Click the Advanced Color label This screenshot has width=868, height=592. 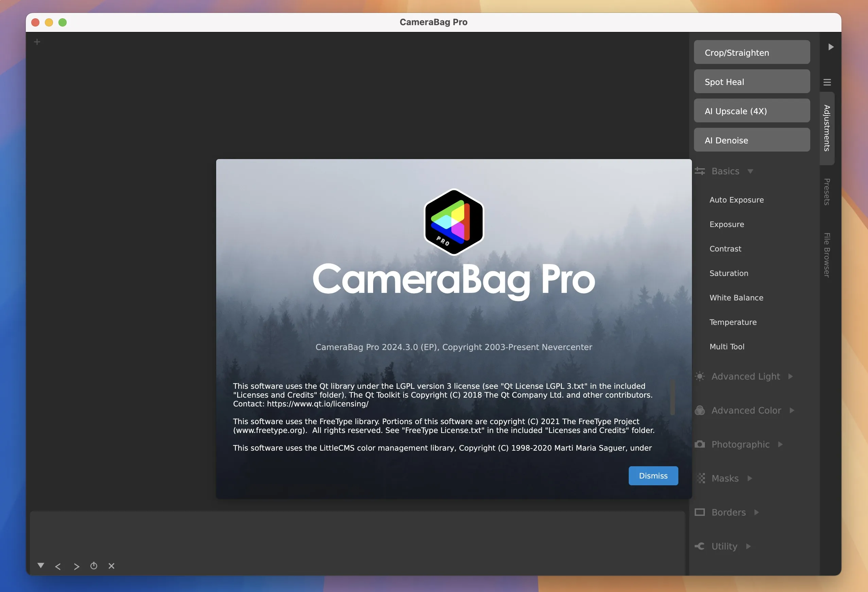746,410
